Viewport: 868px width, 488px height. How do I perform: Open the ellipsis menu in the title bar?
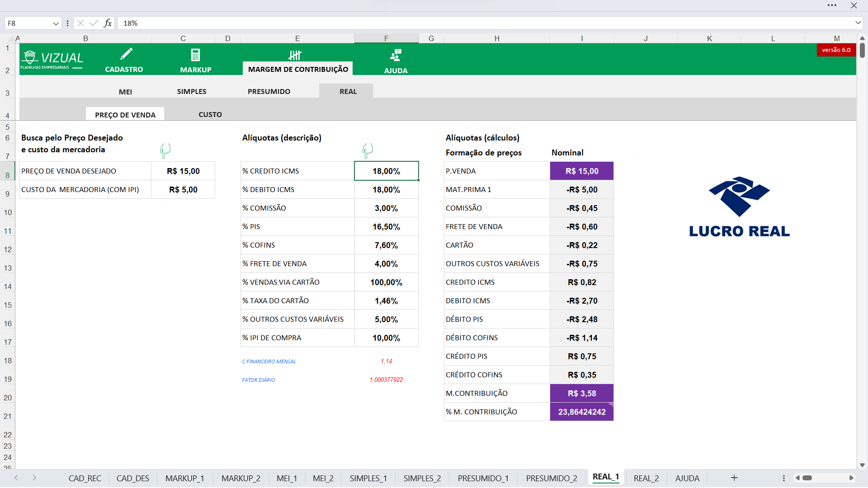point(832,5)
